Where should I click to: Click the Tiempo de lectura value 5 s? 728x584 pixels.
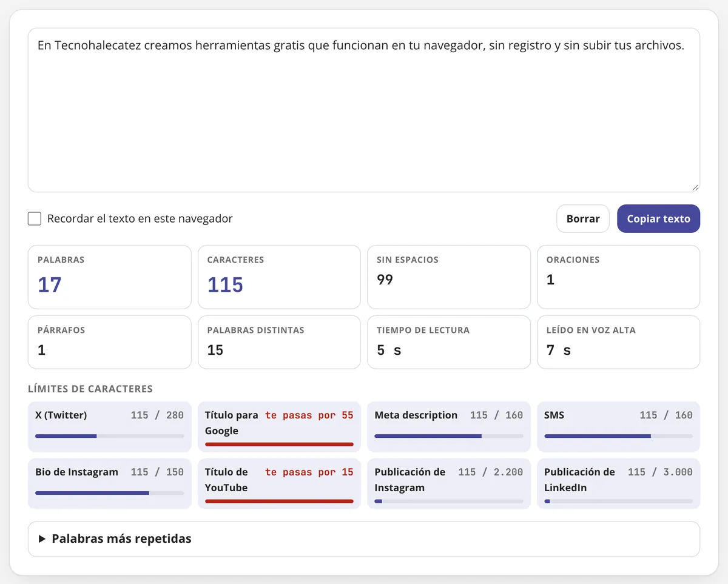click(389, 350)
